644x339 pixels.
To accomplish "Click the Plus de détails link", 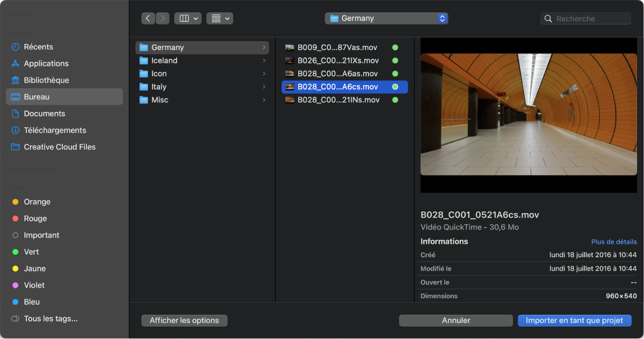I will [x=614, y=242].
